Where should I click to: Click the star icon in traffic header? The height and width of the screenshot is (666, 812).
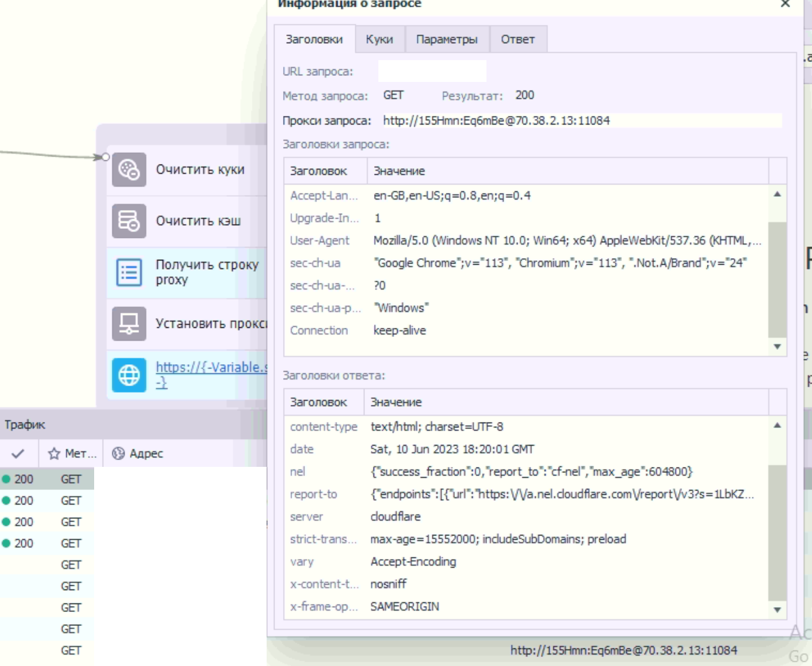[54, 454]
